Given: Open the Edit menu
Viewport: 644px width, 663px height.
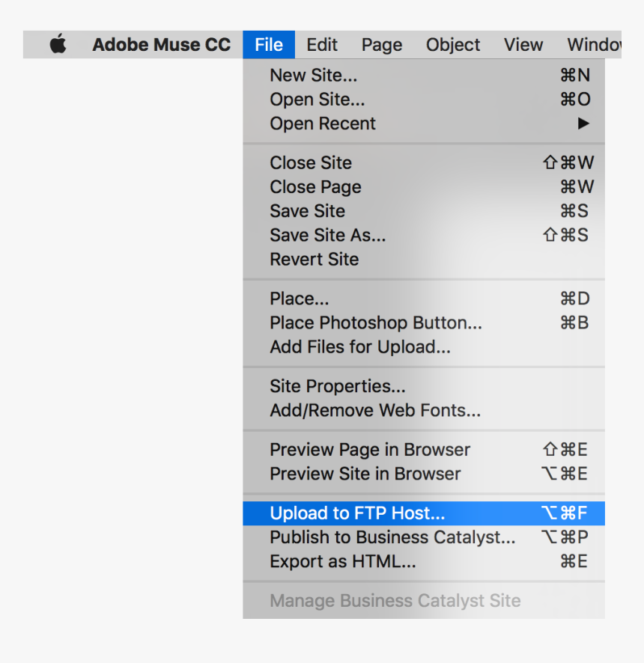Looking at the screenshot, I should pos(322,45).
